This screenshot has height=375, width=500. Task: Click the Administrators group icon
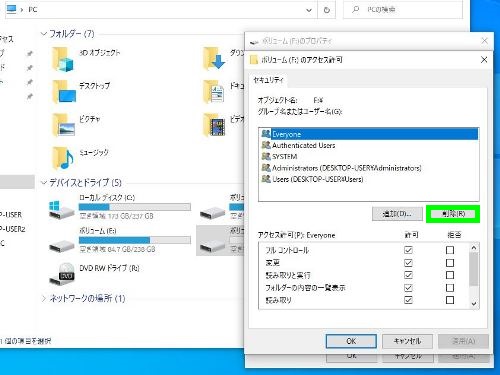pyautogui.click(x=266, y=168)
